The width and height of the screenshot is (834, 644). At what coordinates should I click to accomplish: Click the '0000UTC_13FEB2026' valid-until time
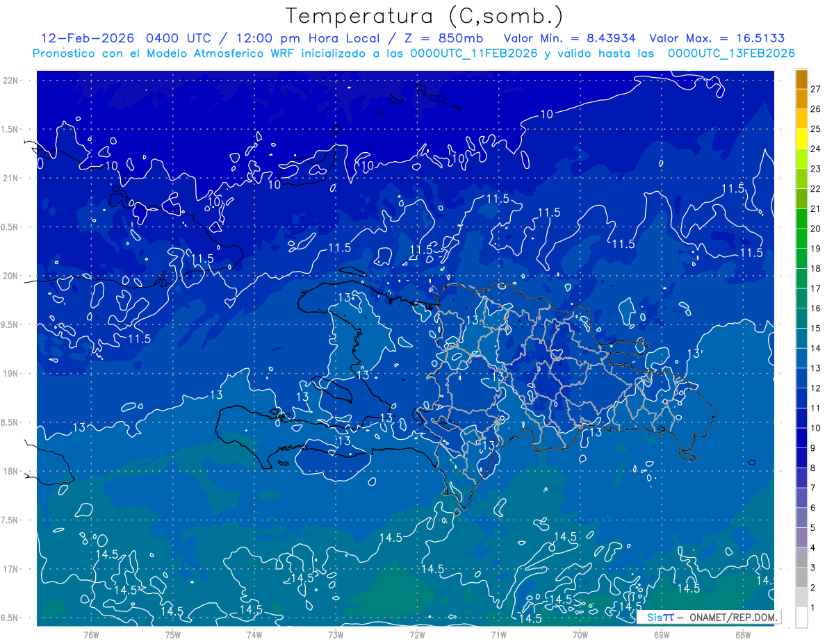pos(731,53)
